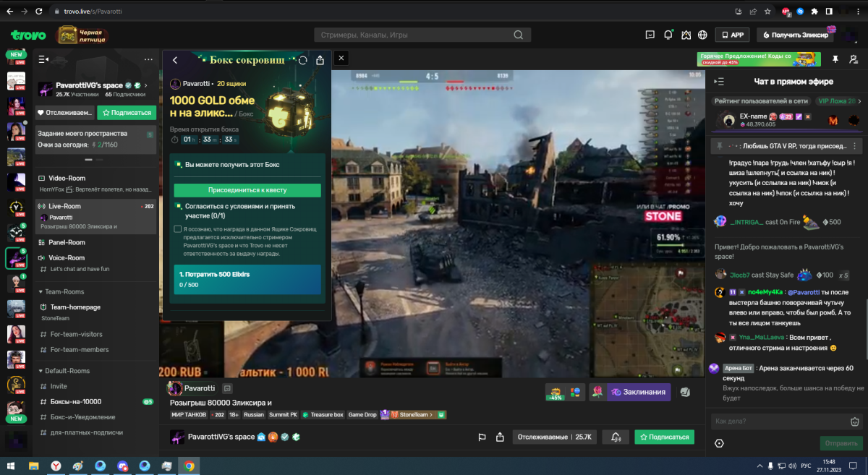
Task: Click the pin icon above the chat
Action: pos(835,59)
